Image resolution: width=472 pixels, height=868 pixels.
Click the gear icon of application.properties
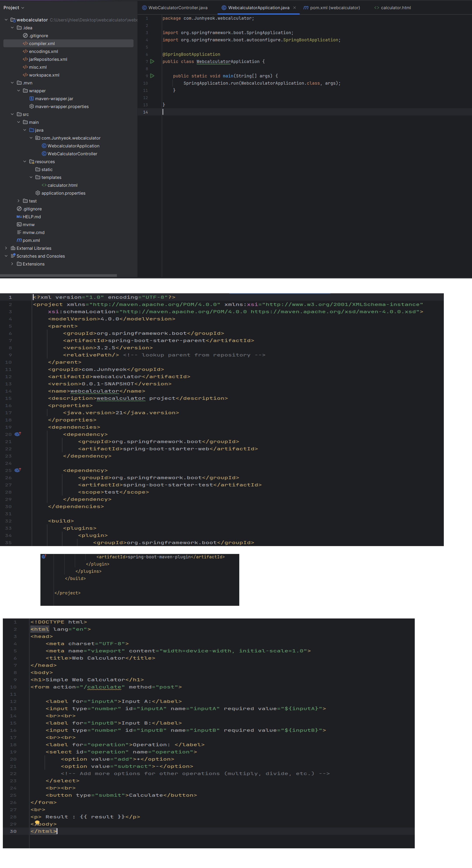tap(37, 193)
